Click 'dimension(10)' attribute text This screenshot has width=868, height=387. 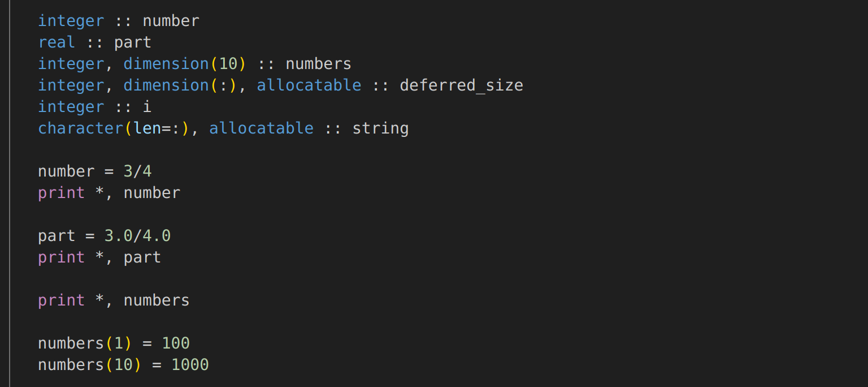point(185,64)
